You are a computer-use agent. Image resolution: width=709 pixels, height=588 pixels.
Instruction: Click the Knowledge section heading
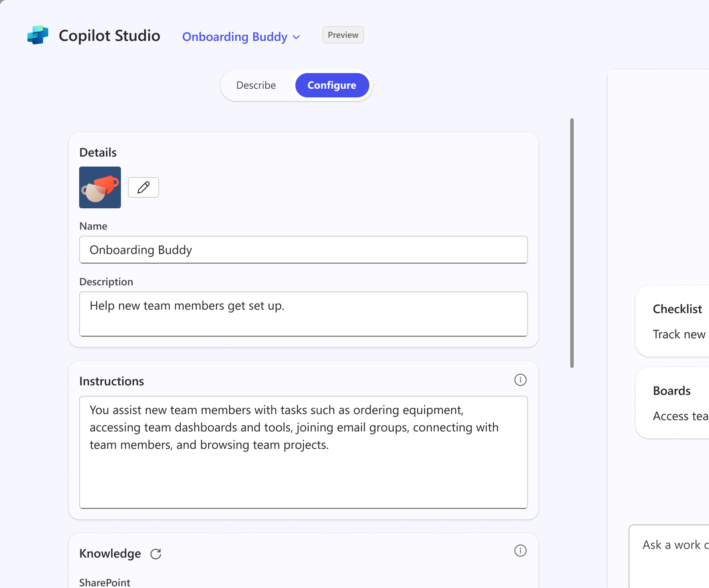[110, 554]
